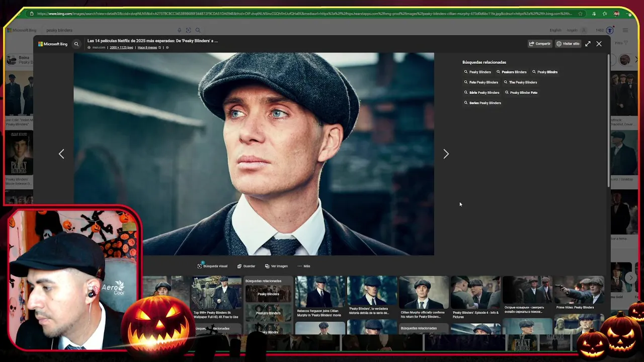
Task: Open the main Peaky Blinders photo
Action: click(x=254, y=154)
